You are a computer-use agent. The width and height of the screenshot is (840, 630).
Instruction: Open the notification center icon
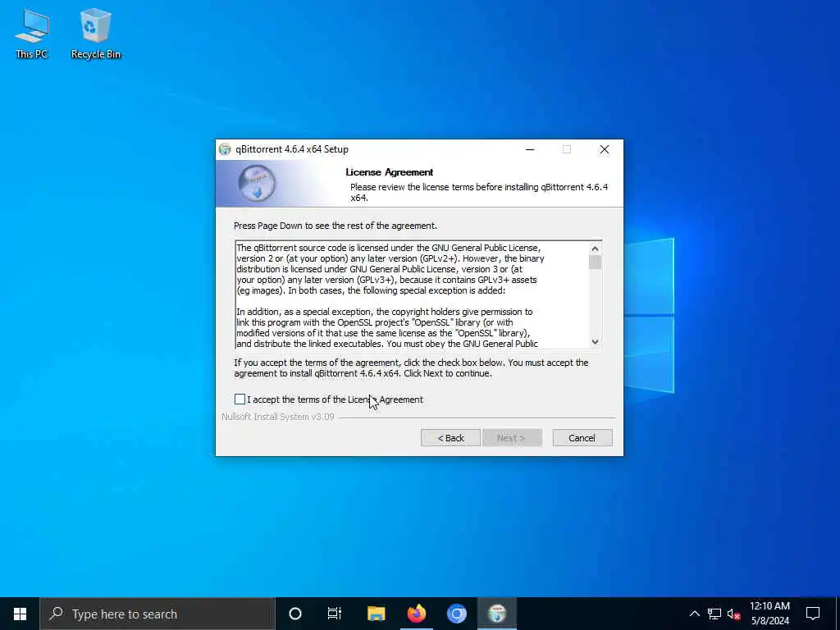(x=813, y=614)
